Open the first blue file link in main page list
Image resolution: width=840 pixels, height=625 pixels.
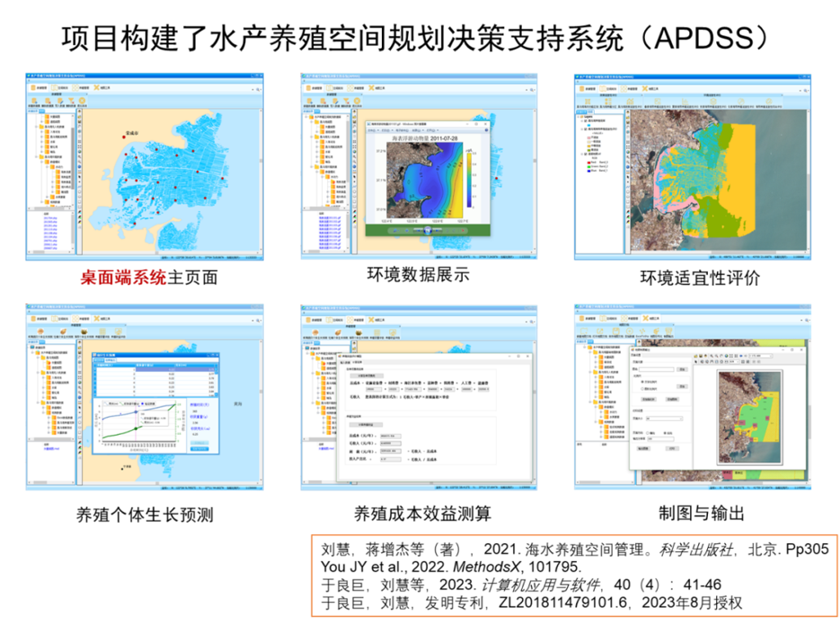51,216
